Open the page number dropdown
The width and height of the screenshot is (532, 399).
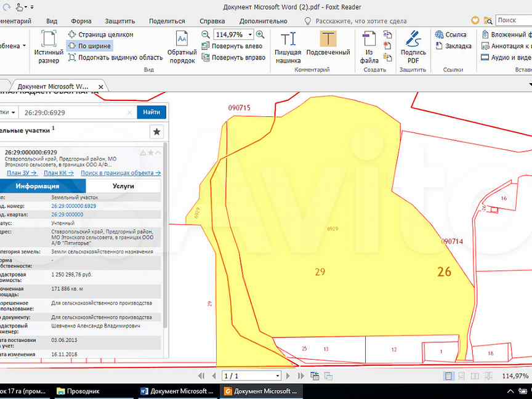(x=278, y=376)
